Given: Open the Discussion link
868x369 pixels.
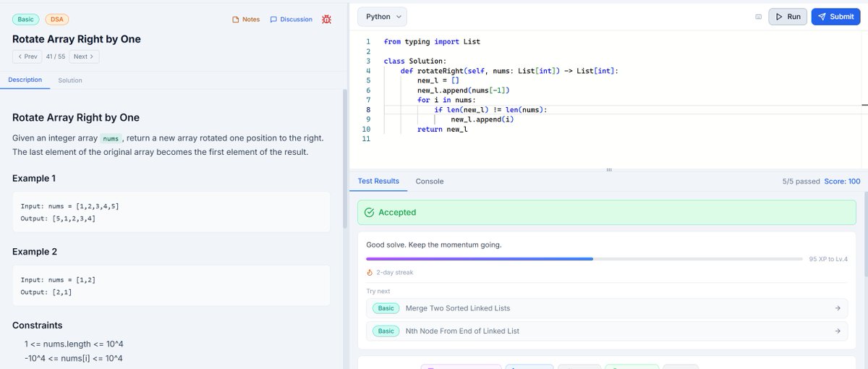Looking at the screenshot, I should coord(291,20).
